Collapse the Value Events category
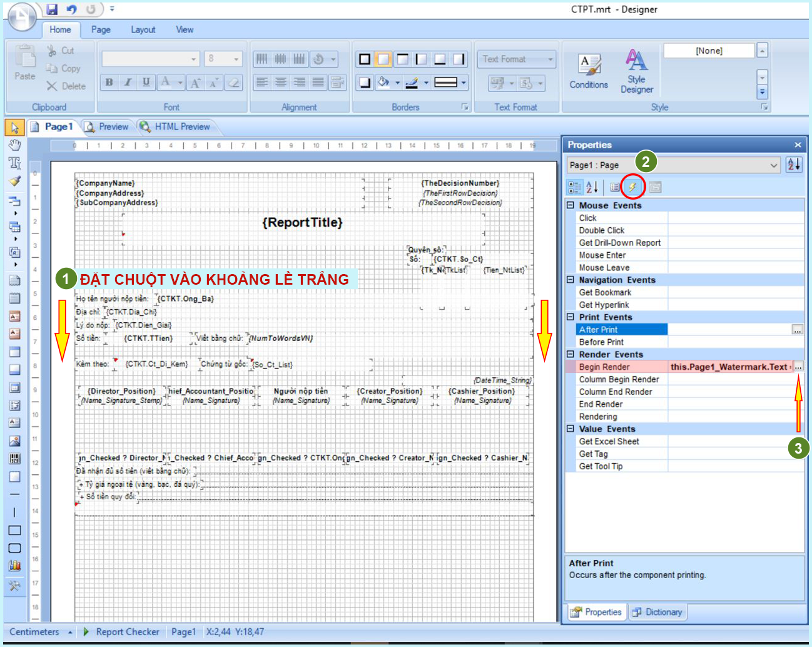Image resolution: width=812 pixels, height=647 pixels. [571, 429]
